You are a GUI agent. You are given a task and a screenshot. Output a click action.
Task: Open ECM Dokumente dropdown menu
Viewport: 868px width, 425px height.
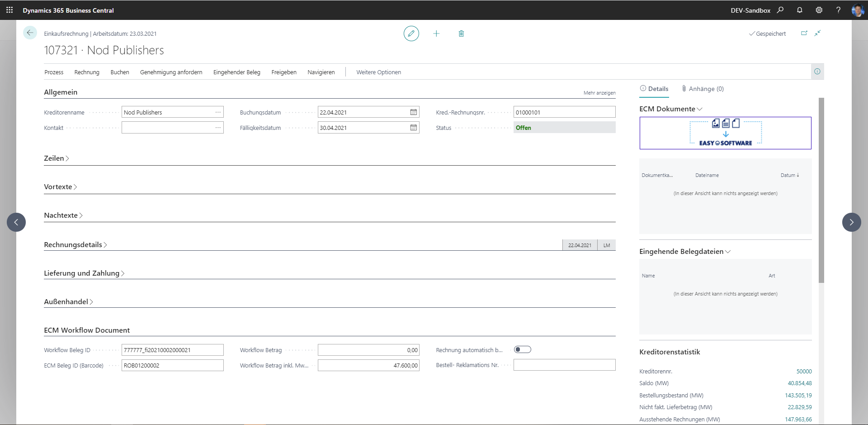pyautogui.click(x=671, y=109)
